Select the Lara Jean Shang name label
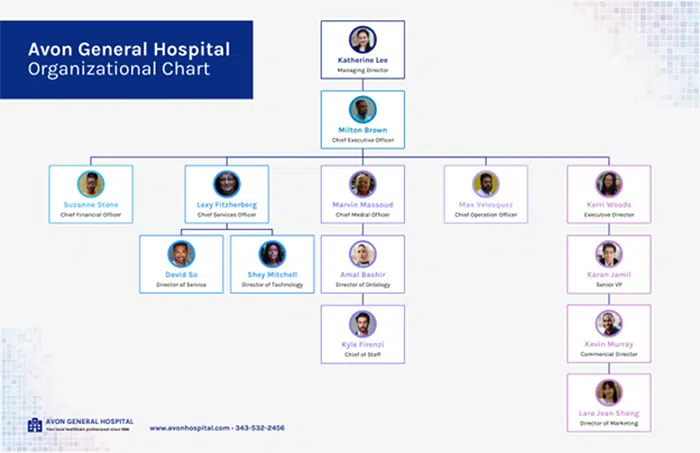Screen dimensions: 700x453 [608, 413]
